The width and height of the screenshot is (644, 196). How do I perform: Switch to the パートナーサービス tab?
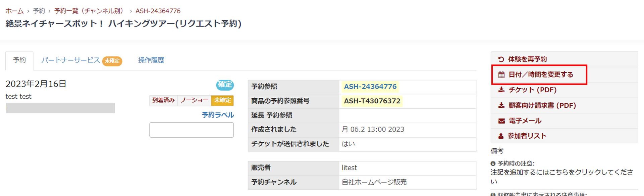[x=70, y=60]
